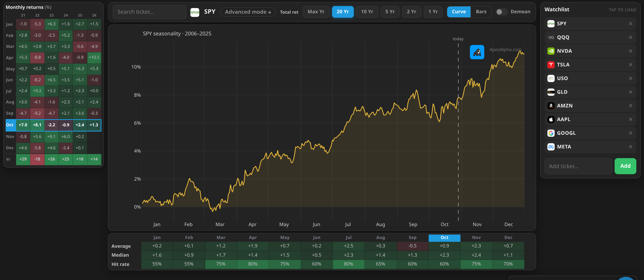
Task: Click the USO logo icon in watchlist
Action: 551,78
